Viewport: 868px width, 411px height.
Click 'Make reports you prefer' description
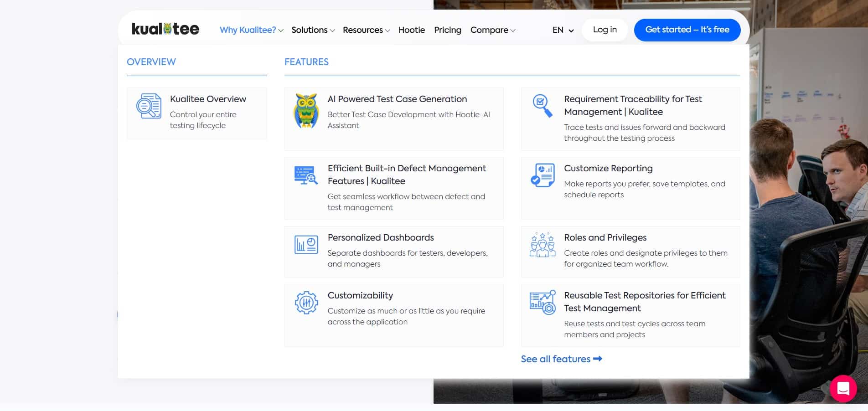point(644,189)
